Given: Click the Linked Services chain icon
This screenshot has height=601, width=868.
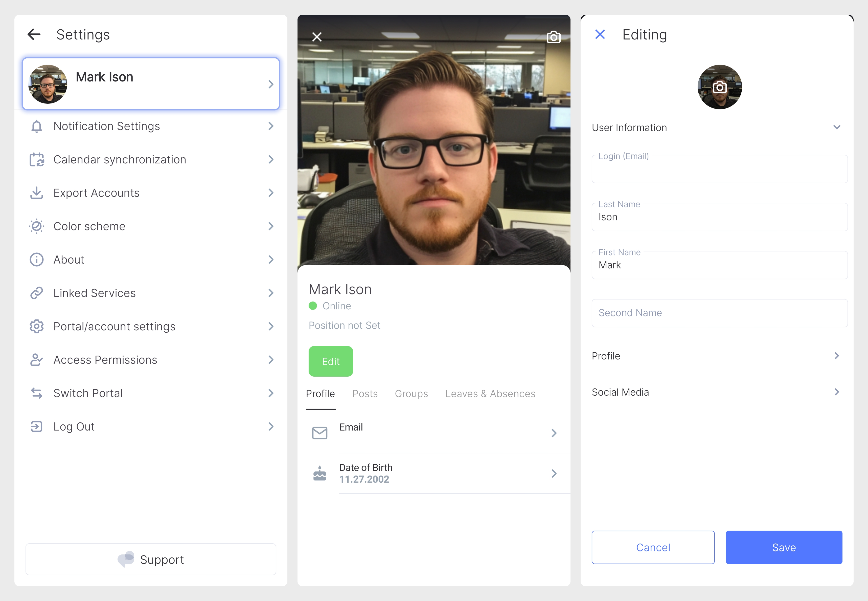Looking at the screenshot, I should point(36,293).
